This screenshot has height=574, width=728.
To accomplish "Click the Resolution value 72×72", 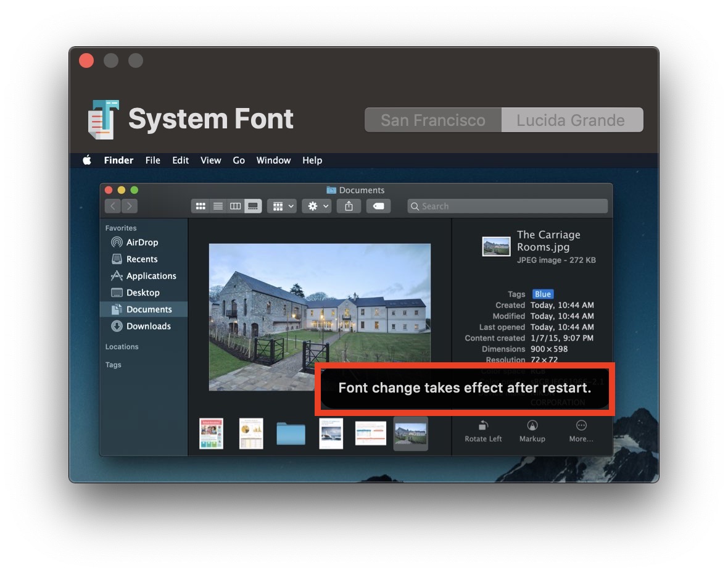I will click(x=544, y=359).
